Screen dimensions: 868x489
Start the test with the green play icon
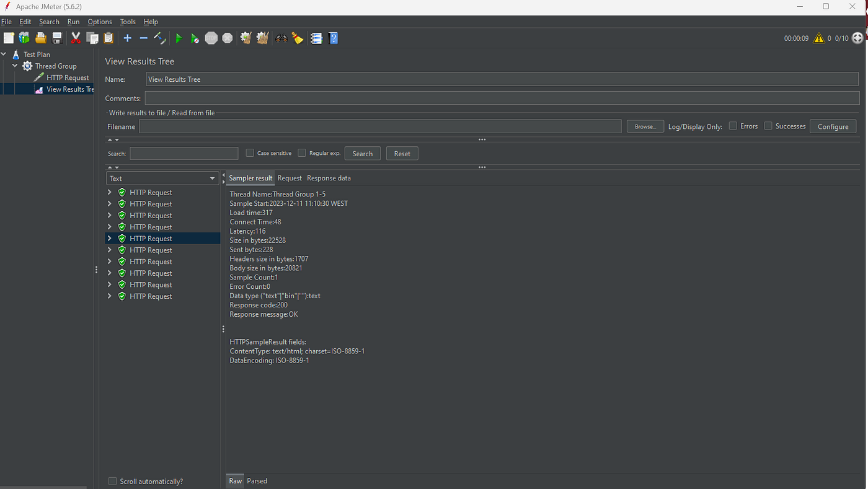[x=179, y=38]
